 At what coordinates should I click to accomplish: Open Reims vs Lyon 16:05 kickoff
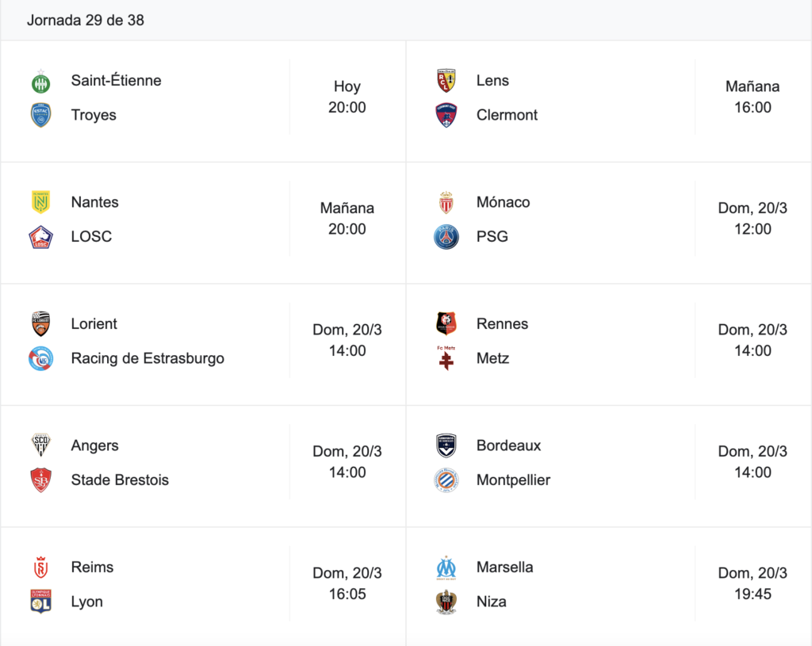(347, 583)
